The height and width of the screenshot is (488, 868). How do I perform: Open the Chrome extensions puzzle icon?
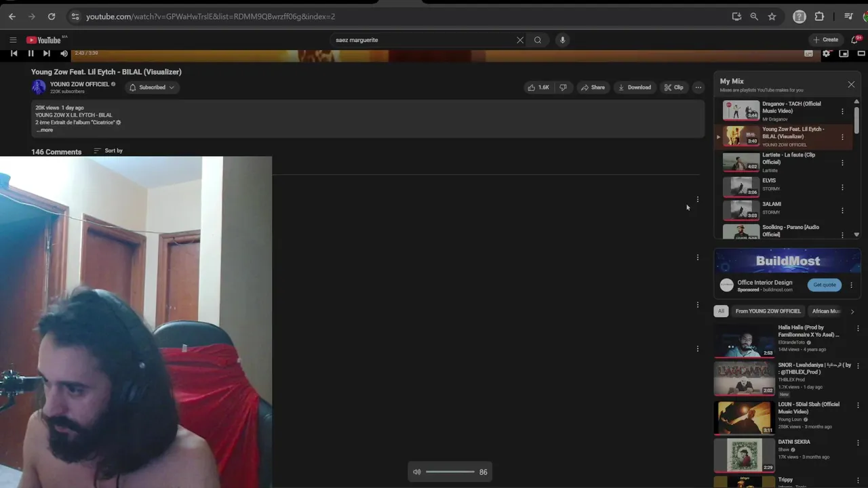[x=819, y=16]
